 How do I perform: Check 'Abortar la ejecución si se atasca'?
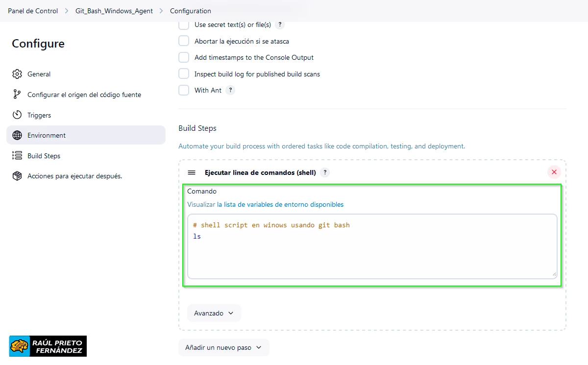pyautogui.click(x=183, y=41)
